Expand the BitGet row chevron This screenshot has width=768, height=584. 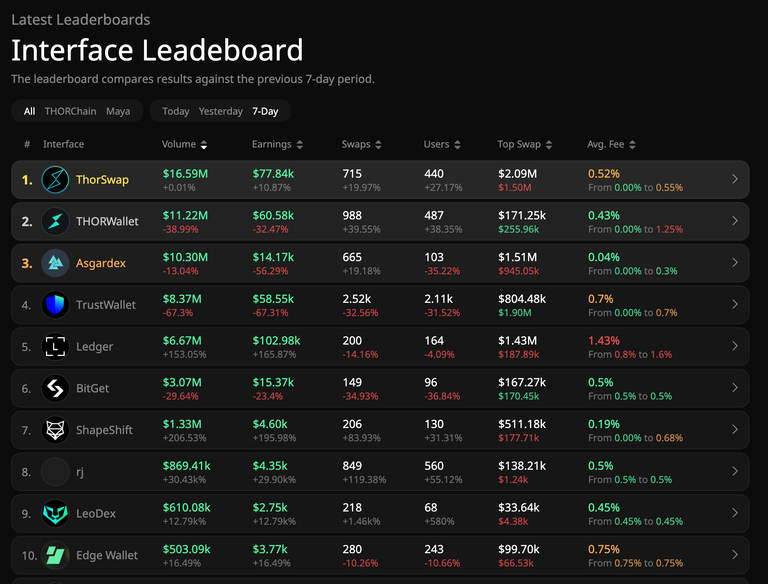(x=735, y=388)
